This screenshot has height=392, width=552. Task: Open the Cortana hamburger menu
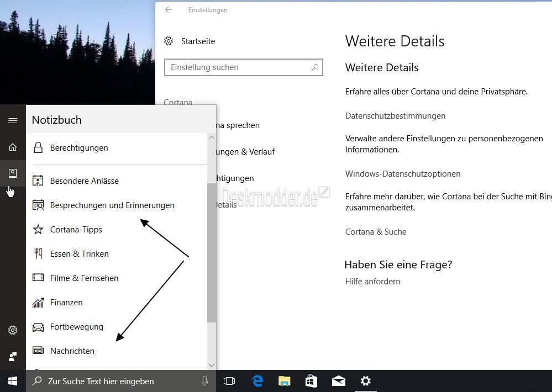click(x=13, y=121)
